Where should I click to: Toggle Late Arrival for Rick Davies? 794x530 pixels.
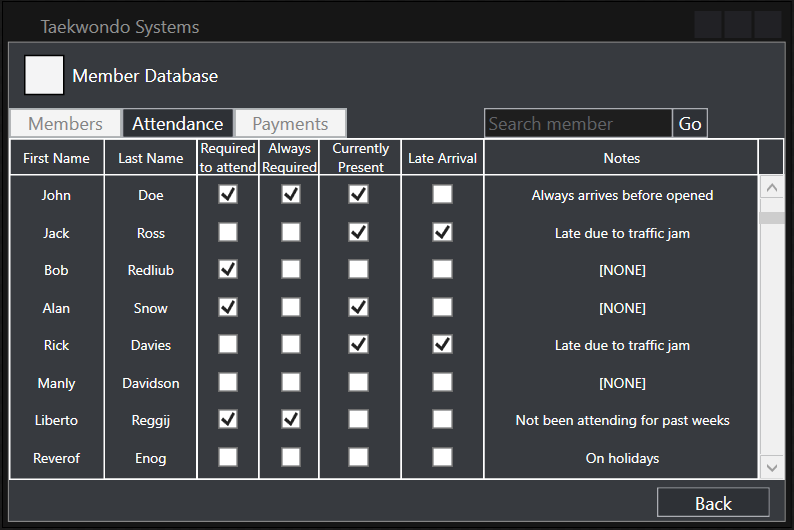(x=442, y=345)
